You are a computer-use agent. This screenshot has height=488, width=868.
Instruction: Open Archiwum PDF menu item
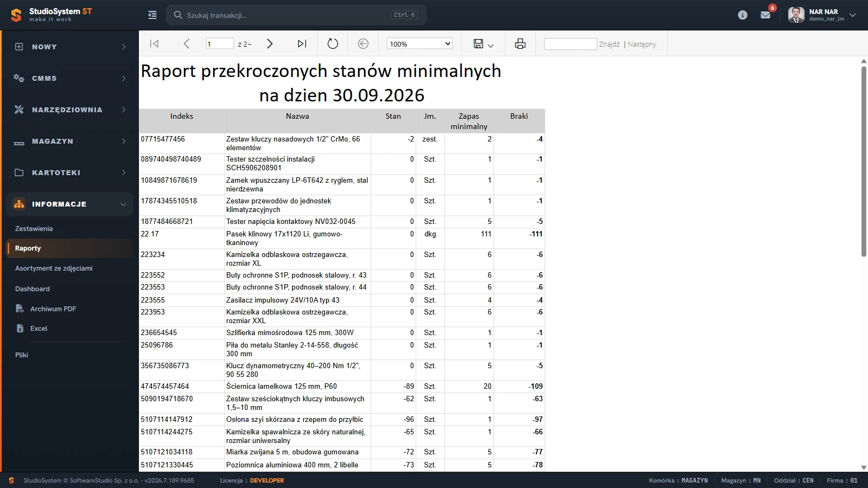(x=53, y=309)
